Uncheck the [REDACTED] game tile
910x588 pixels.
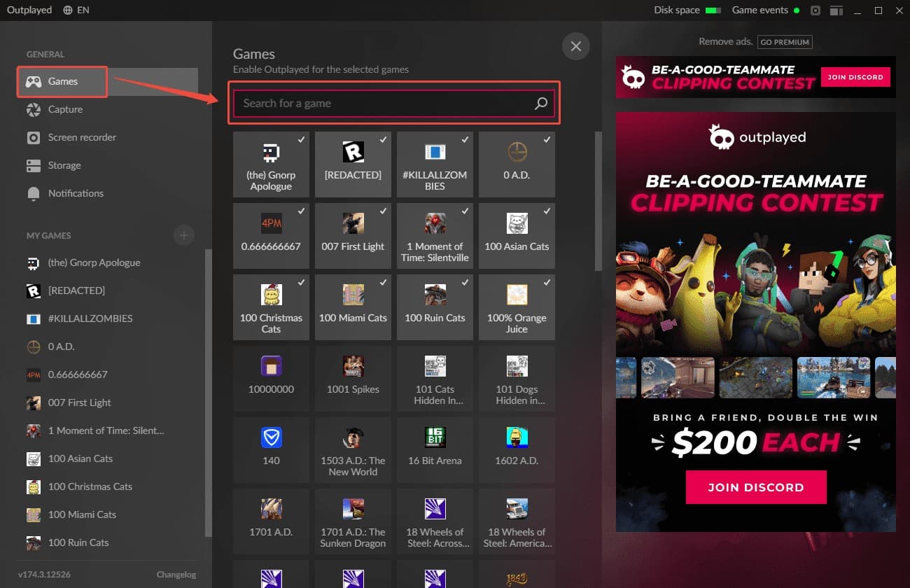(x=353, y=164)
